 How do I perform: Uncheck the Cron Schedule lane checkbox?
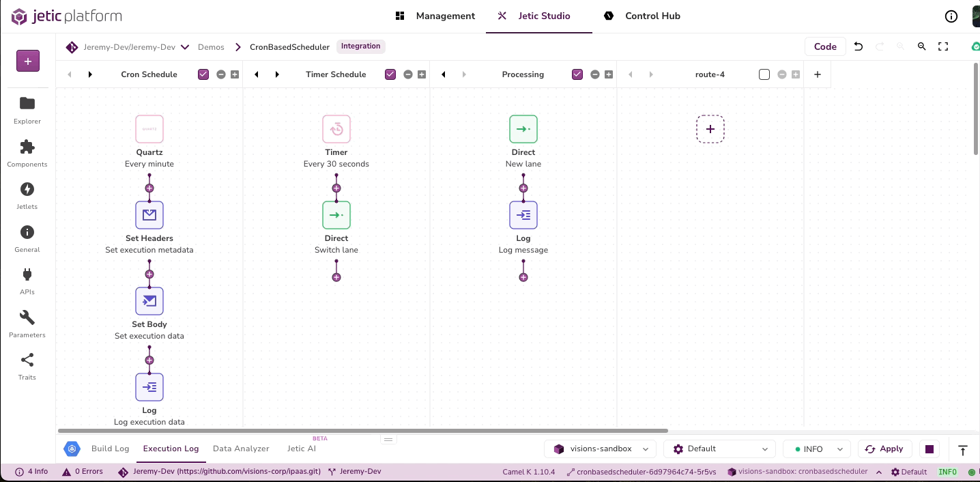click(203, 74)
